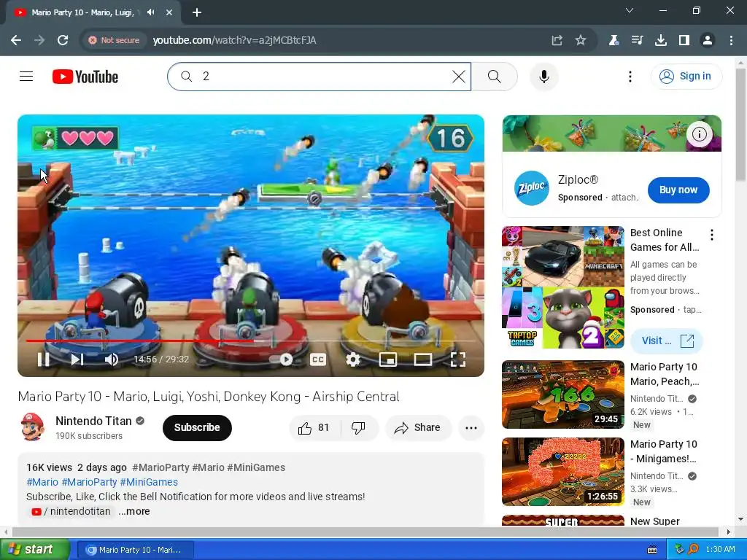Click Buy now on Ziploc ad
The image size is (747, 560).
pos(678,190)
